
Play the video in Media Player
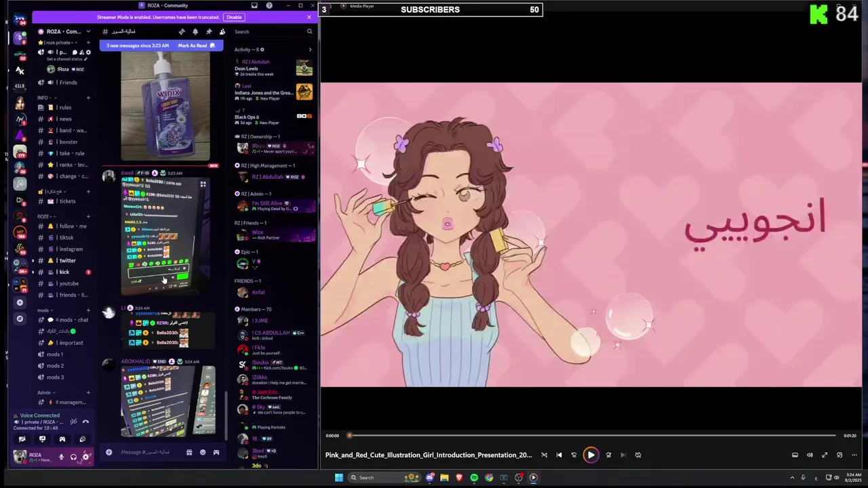tap(591, 455)
